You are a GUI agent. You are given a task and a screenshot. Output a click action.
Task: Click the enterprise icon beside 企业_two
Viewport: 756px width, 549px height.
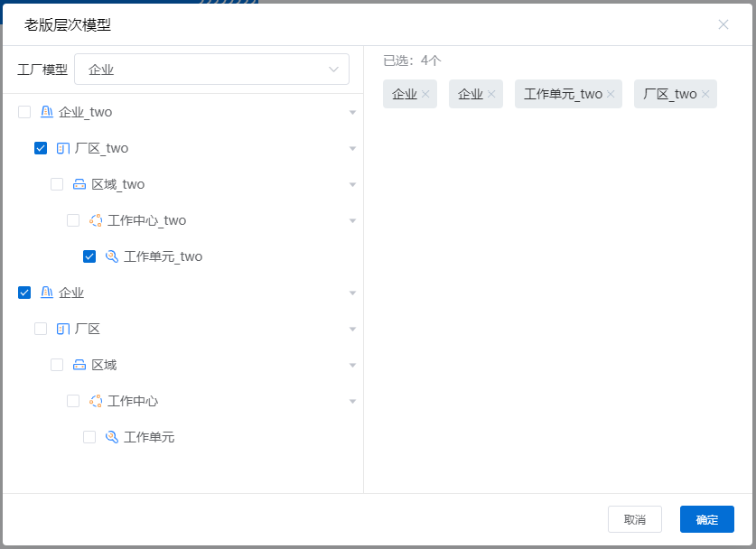click(x=47, y=112)
